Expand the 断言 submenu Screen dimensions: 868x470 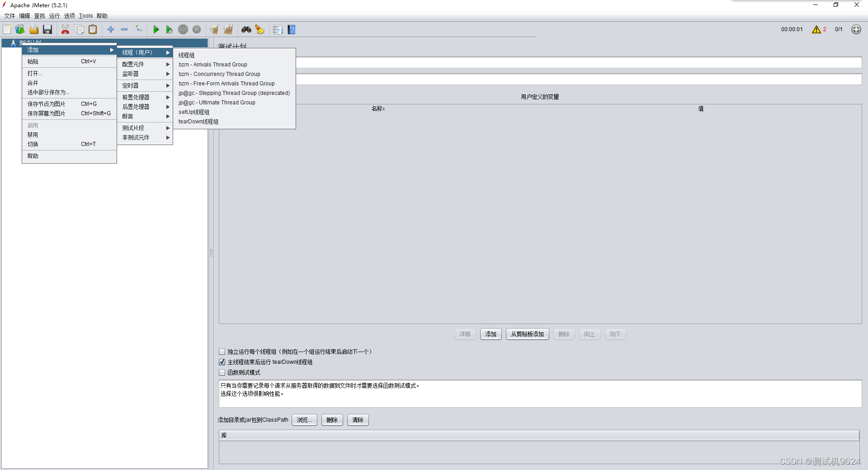(145, 116)
